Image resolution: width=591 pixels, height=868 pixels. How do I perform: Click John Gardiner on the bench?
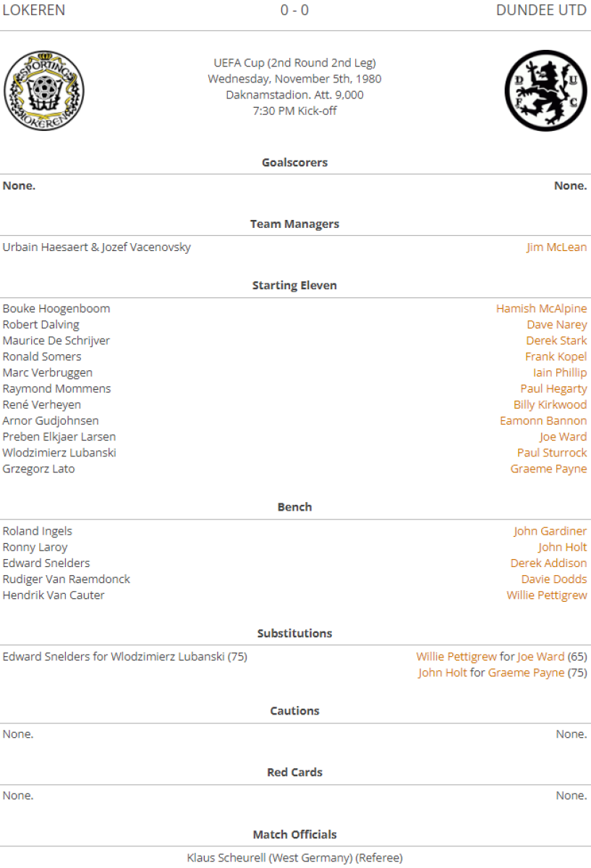click(x=550, y=531)
